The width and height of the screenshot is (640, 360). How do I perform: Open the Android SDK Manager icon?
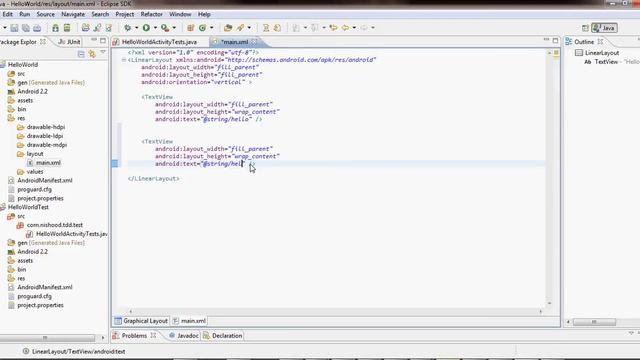point(55,28)
